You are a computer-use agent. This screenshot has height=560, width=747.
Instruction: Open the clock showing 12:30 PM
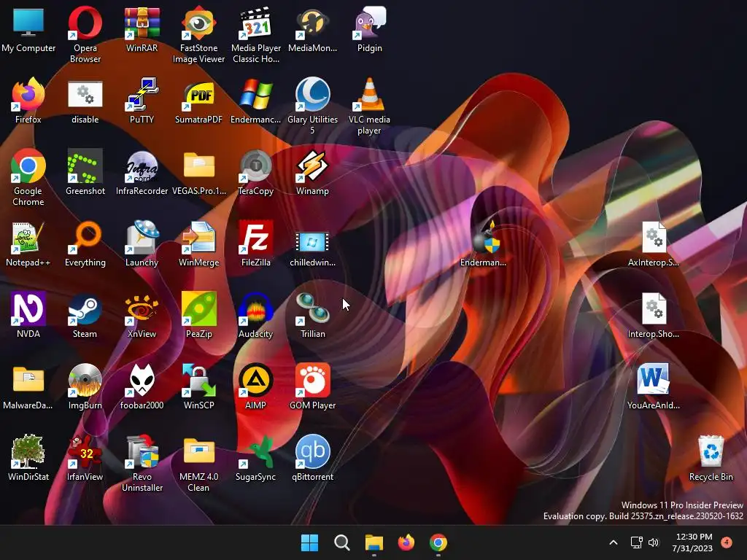coord(693,542)
